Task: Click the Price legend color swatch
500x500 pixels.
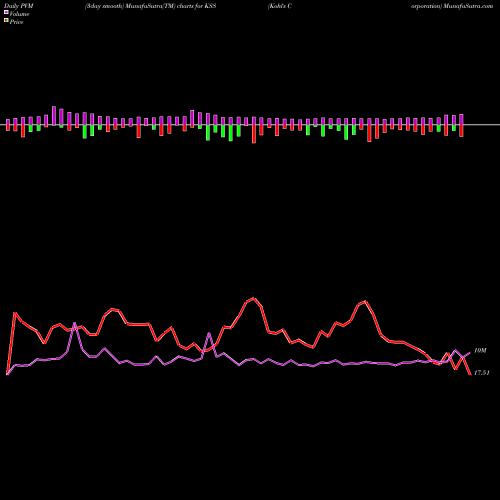Action: coord(6,21)
